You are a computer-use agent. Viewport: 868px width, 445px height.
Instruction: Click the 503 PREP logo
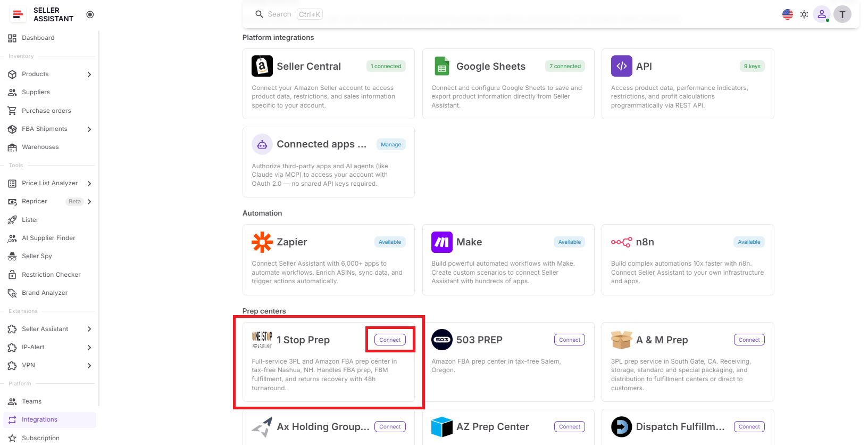442,340
